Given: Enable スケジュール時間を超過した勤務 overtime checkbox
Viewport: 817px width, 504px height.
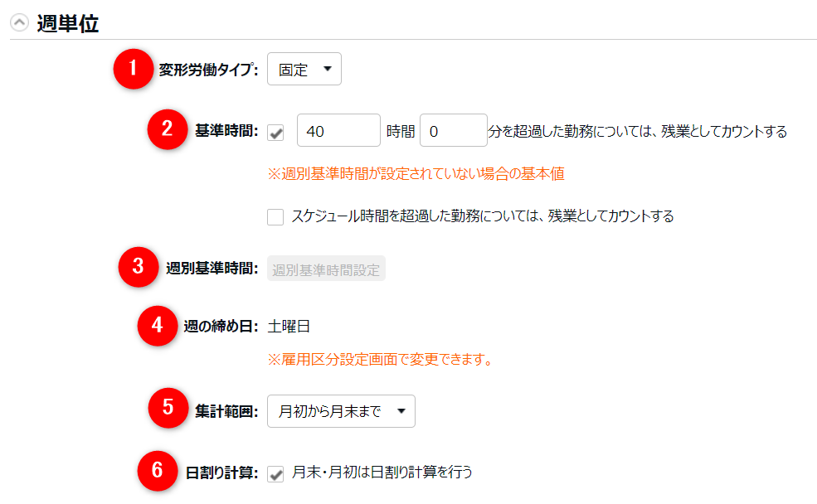Looking at the screenshot, I should 275,217.
